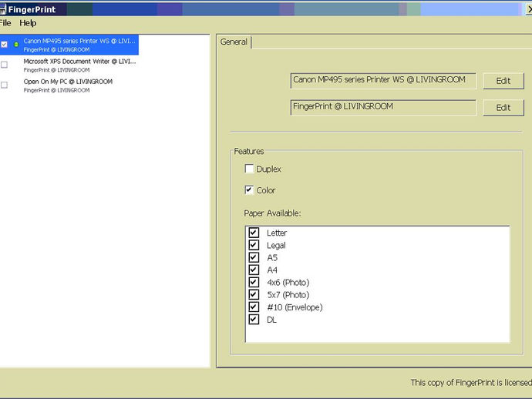Click the FingerPrint @ LIVINGROOM field
The image size is (532, 399).
pos(383,107)
